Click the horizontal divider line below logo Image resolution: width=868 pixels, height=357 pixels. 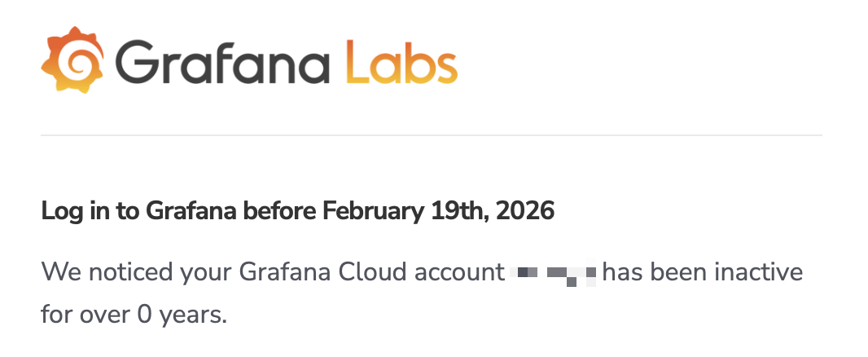431,134
